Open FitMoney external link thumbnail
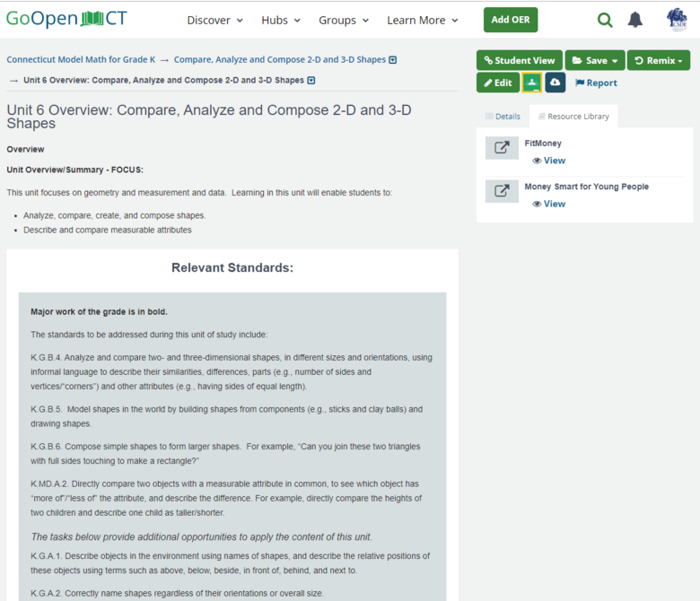Screen dimensions: 700x601 pos(502,148)
